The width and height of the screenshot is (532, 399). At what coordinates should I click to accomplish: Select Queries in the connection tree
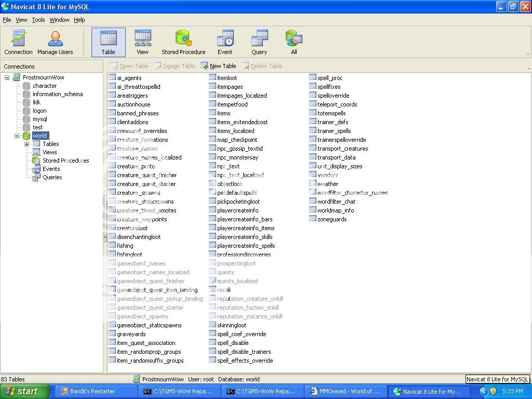pyautogui.click(x=52, y=177)
